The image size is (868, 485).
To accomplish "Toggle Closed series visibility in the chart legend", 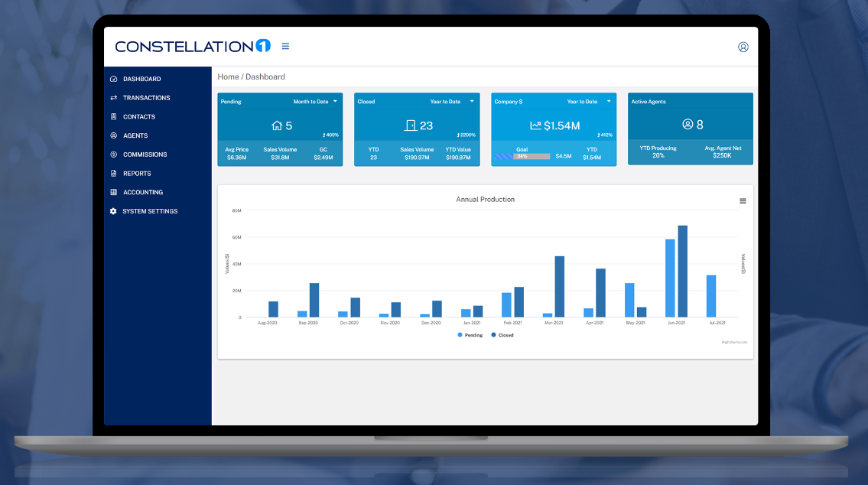I will pyautogui.click(x=502, y=334).
